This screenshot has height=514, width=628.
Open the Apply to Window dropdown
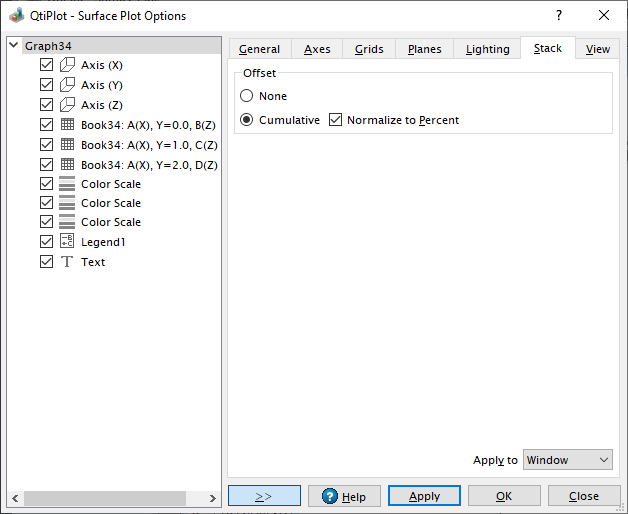tap(567, 460)
